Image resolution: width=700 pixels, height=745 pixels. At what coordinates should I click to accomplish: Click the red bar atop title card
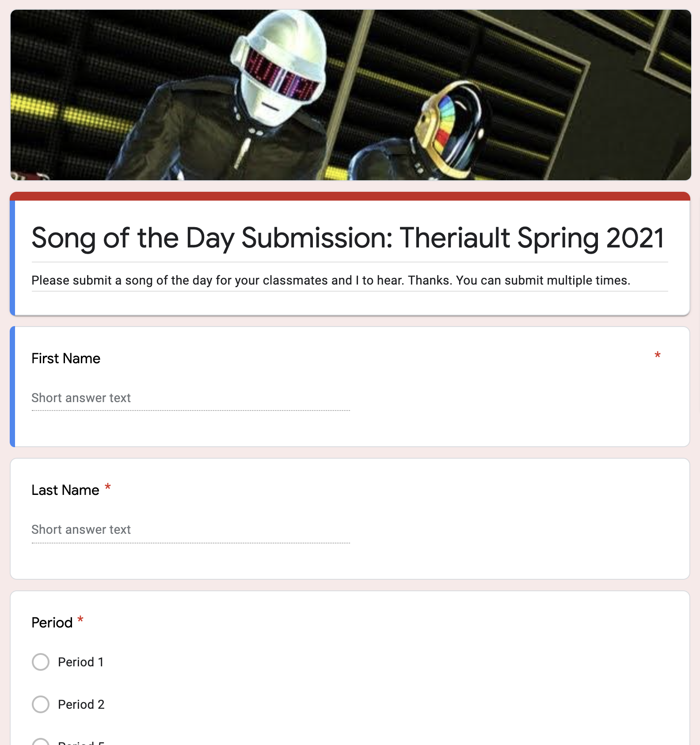(350, 196)
